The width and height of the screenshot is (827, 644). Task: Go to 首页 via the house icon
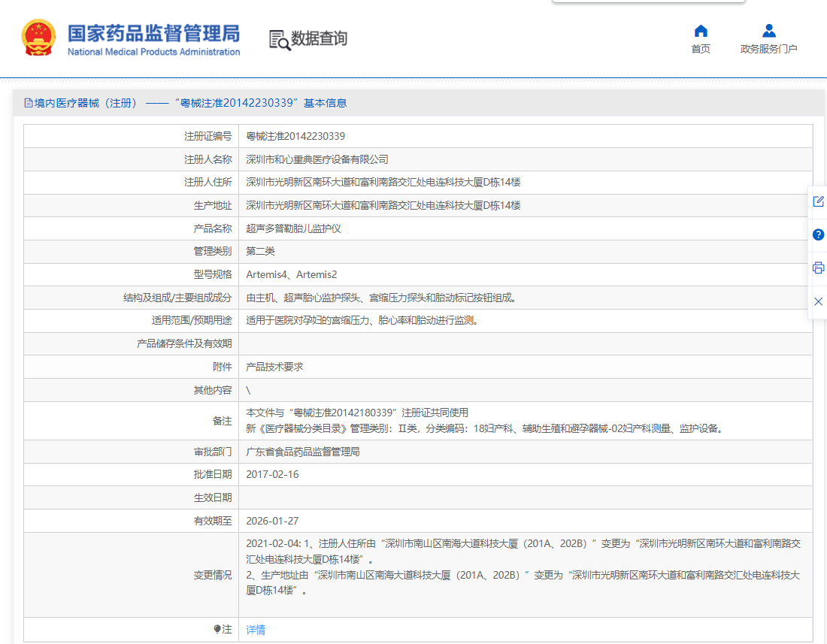pos(701,31)
